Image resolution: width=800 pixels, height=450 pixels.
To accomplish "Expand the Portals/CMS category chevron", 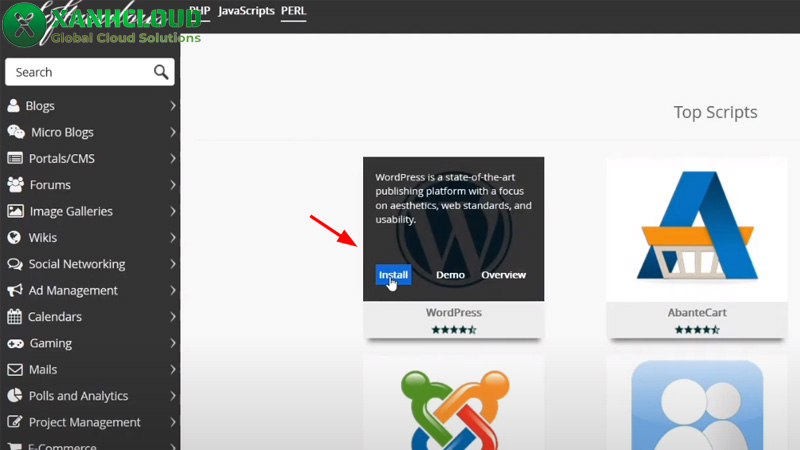I will coord(173,158).
